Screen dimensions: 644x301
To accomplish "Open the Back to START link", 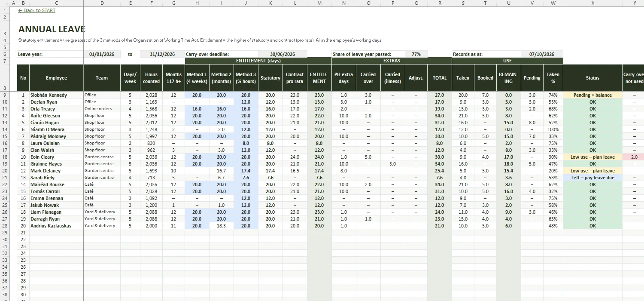I will [x=37, y=10].
